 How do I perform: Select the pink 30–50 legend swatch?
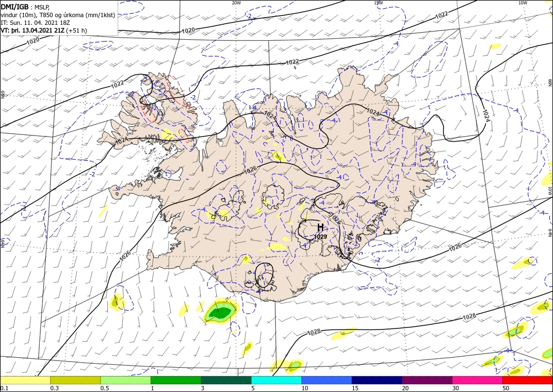point(478,380)
